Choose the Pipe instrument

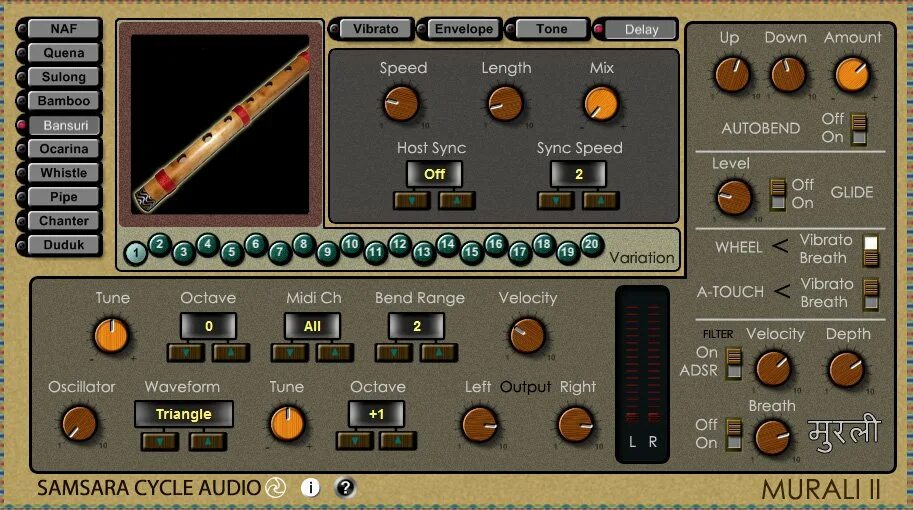tap(64, 197)
